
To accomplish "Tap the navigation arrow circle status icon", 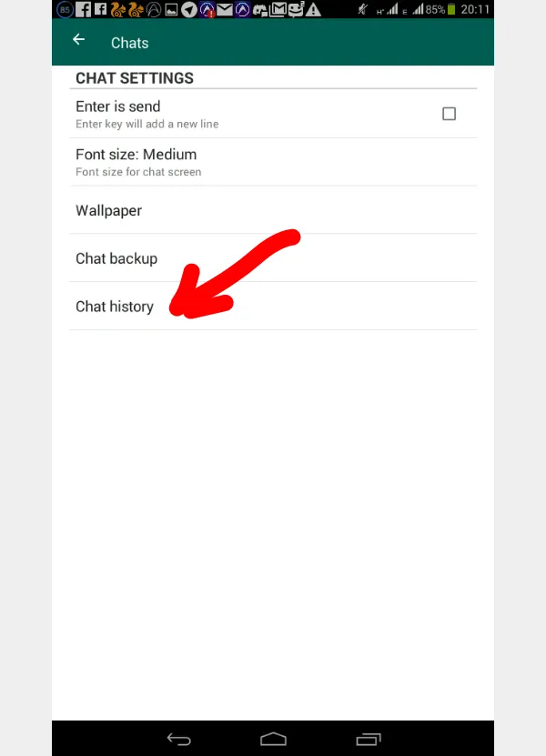I will point(189,10).
